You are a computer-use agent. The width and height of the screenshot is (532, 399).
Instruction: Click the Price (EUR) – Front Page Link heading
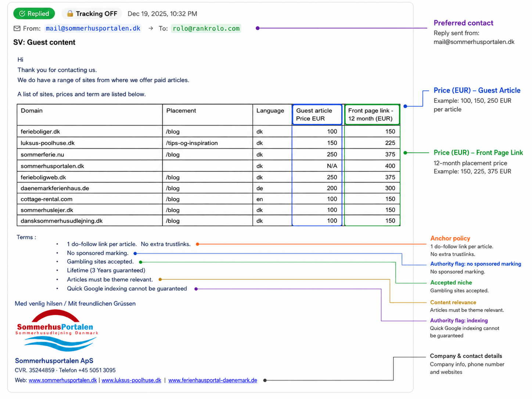pos(478,152)
